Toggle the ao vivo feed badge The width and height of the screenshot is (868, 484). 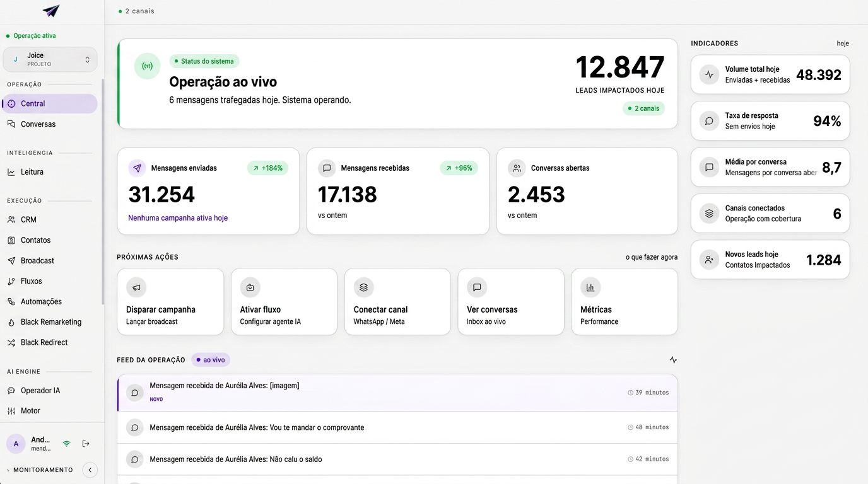tap(211, 360)
